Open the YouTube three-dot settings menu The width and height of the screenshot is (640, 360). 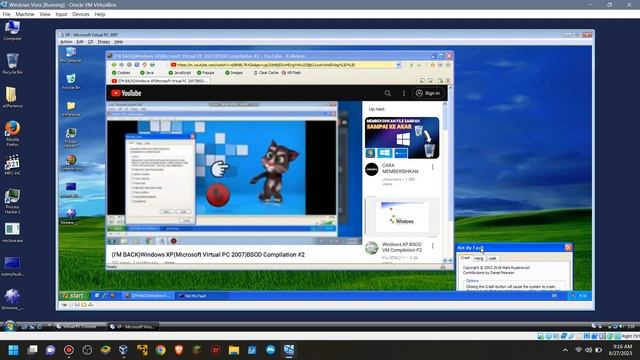point(404,93)
